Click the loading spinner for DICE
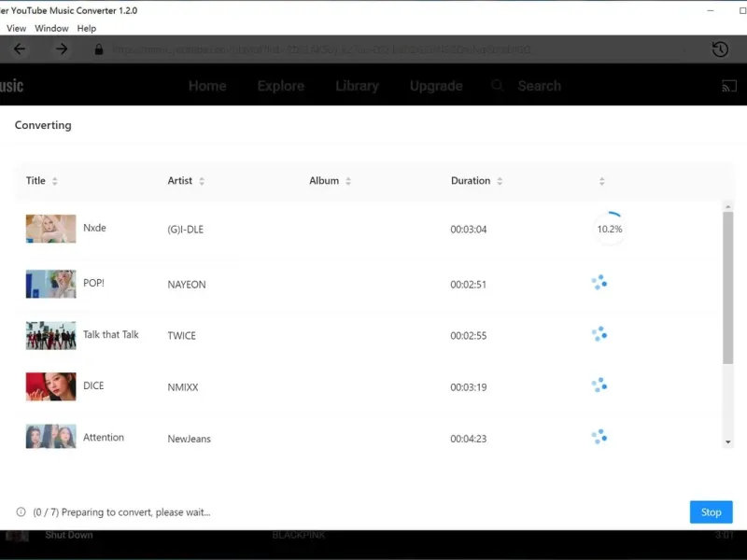The height and width of the screenshot is (560, 747). [599, 385]
